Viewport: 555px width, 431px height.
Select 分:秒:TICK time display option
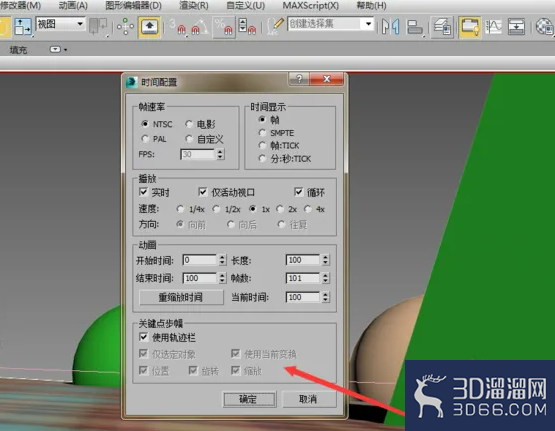click(x=262, y=159)
